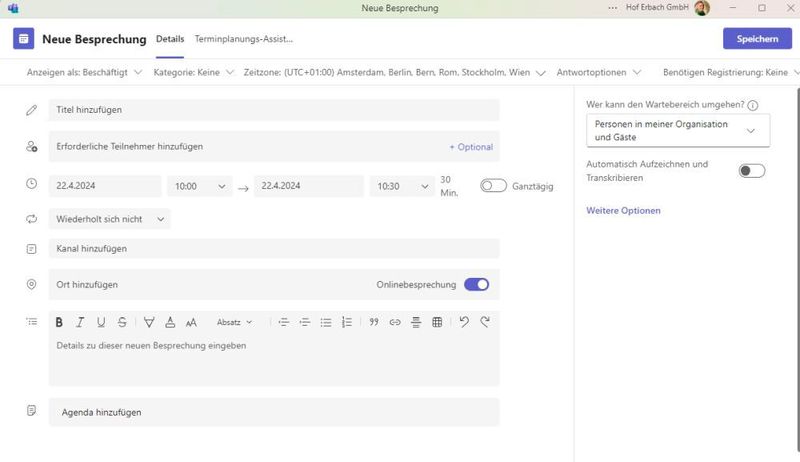Screen dimensions: 800x462
Task: Insert a numbered list
Action: [x=347, y=322]
